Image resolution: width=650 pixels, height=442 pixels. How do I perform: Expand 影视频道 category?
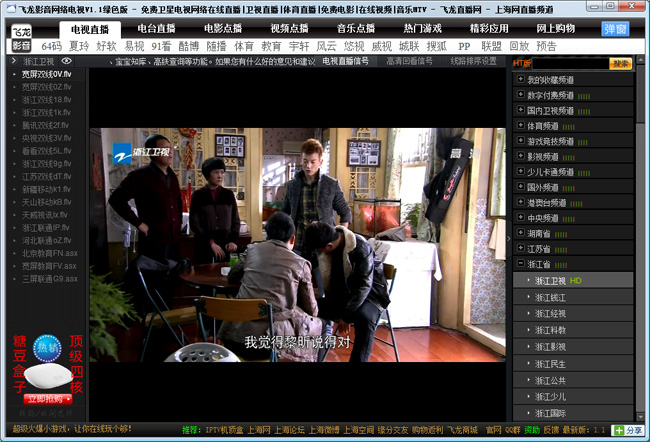573,156
